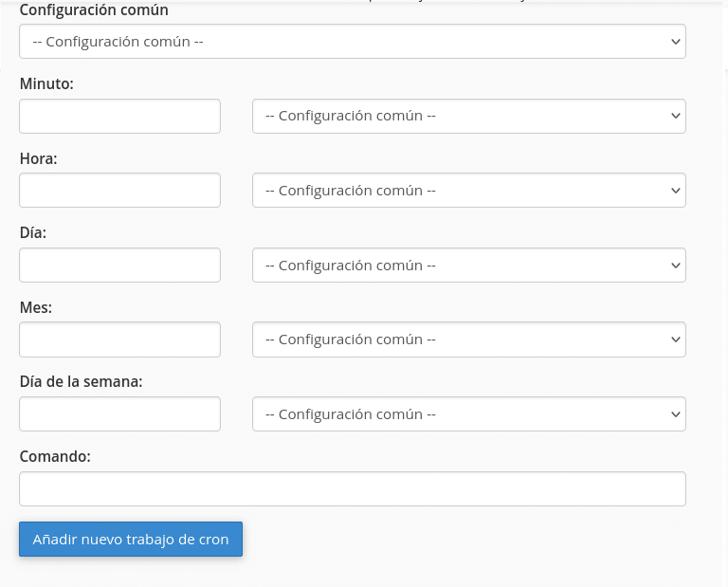
Task: Expand the common settings dropdown for Día
Action: [468, 266]
